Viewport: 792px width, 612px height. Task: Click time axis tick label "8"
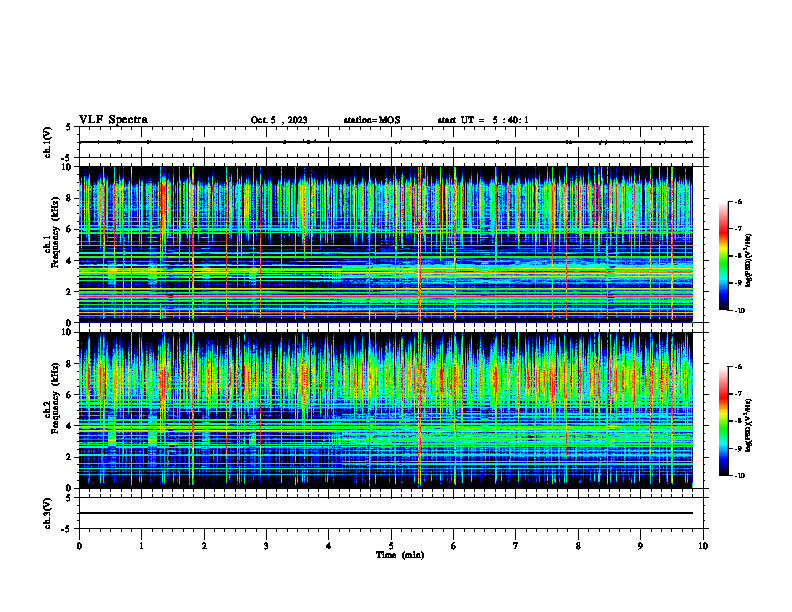578,546
